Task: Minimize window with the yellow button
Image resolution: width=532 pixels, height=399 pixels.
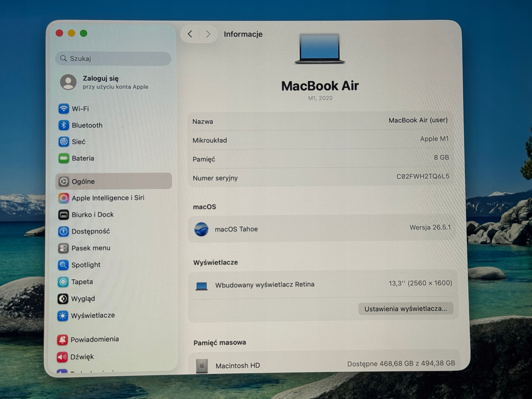Action: (x=71, y=33)
